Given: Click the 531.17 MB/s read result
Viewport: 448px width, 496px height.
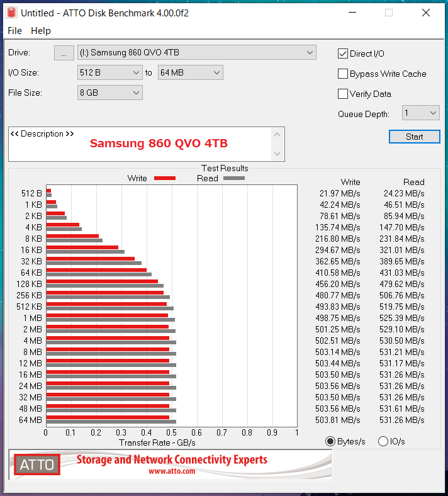Looking at the screenshot, I should click(402, 363).
